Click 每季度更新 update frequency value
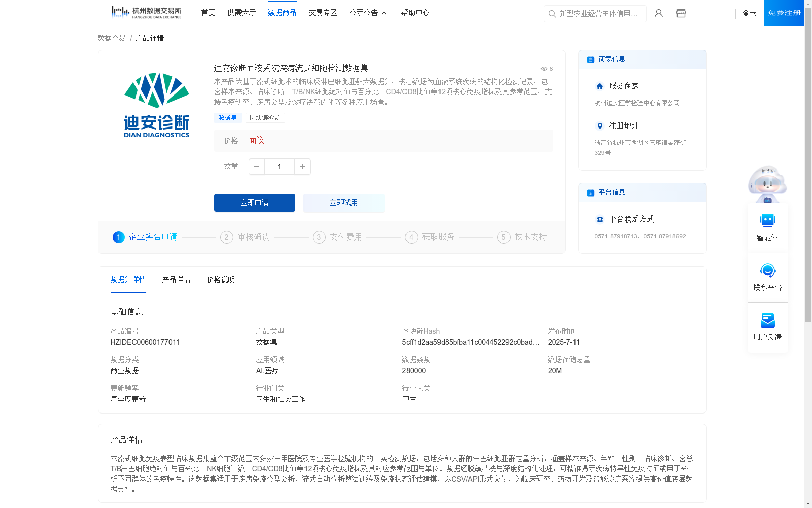Screen dimensions: 812x508 tap(128, 399)
